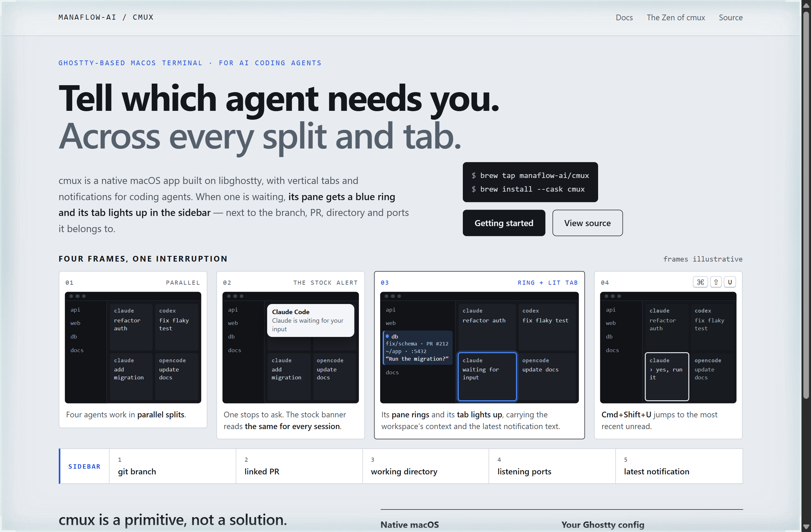This screenshot has width=811, height=532.
Task: Select the 'working directory' sidebar item
Action: [x=425, y=466]
